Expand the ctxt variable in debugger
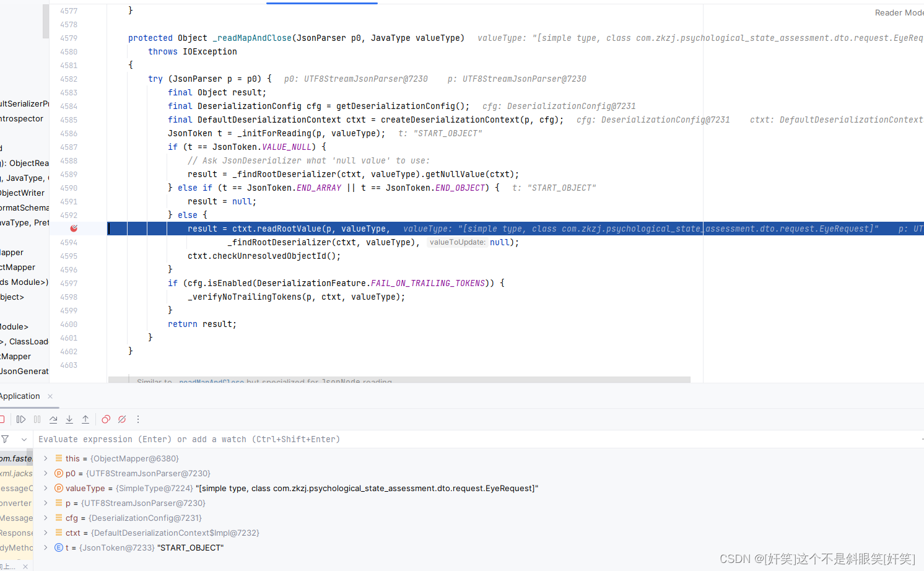Viewport: 924px width, 571px height. click(x=45, y=533)
